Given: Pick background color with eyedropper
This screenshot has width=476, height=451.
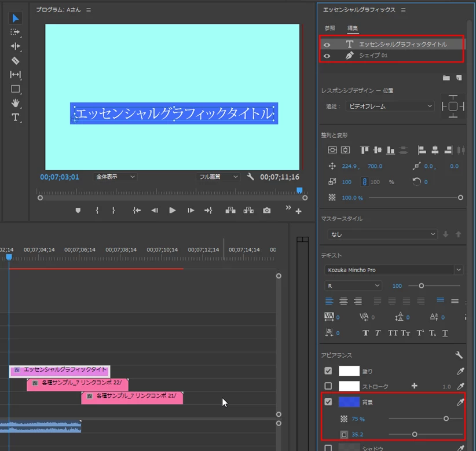Looking at the screenshot, I should pyautogui.click(x=460, y=402).
